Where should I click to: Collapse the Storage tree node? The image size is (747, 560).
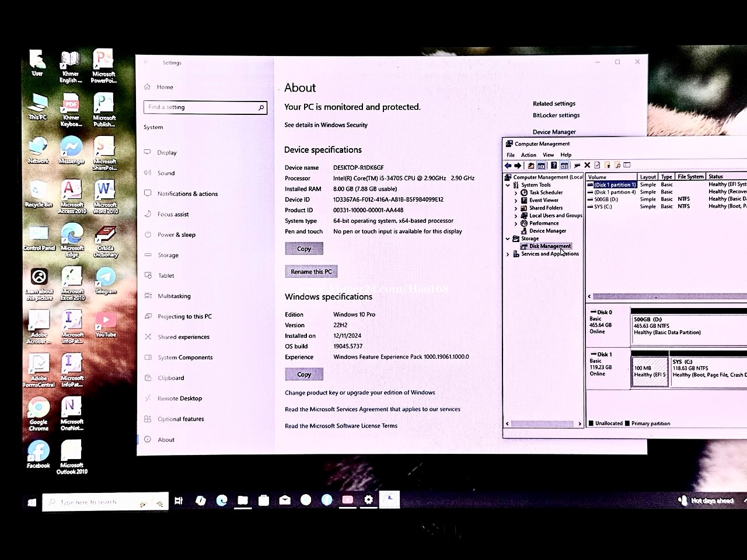(x=508, y=239)
